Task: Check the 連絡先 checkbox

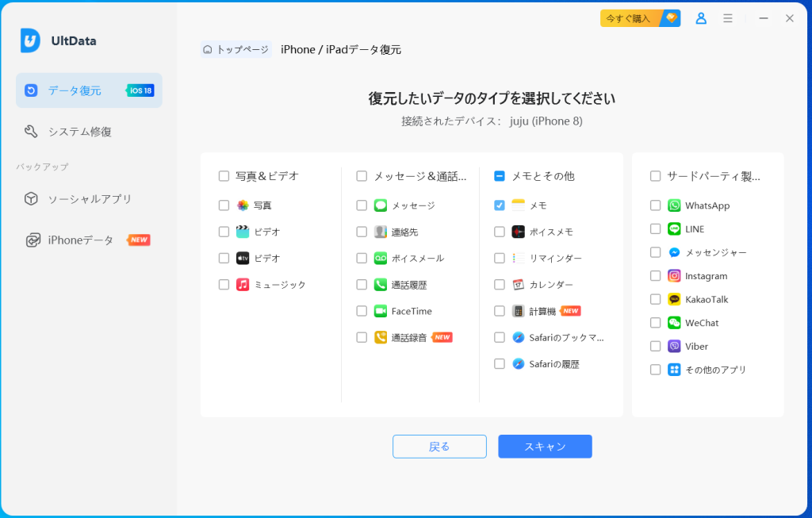Action: click(x=362, y=232)
